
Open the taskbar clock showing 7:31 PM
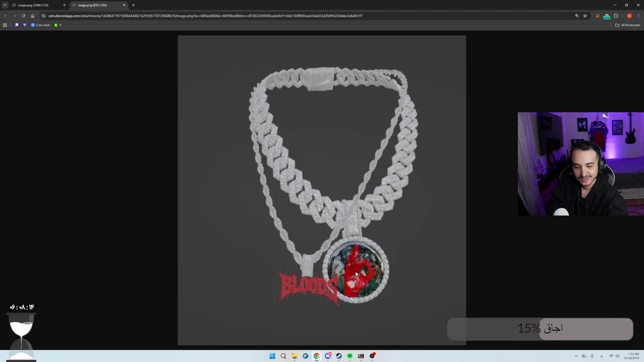tap(632, 356)
